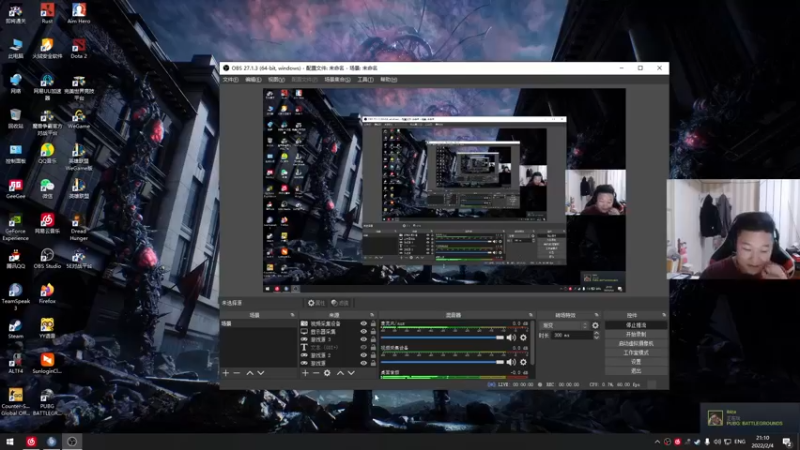This screenshot has width=800, height=450.
Task: Pop out the 混音器 dock using its header icon
Action: pyautogui.click(x=531, y=315)
